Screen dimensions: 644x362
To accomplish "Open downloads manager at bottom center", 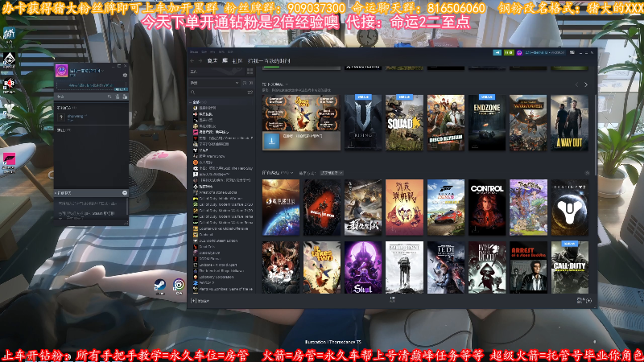I will tap(392, 299).
